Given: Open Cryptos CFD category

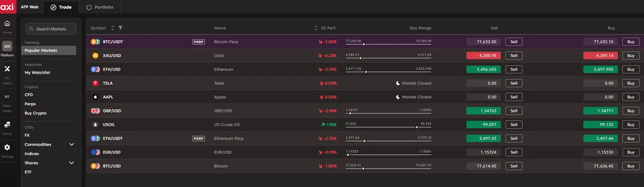Looking at the screenshot, I should [29, 94].
